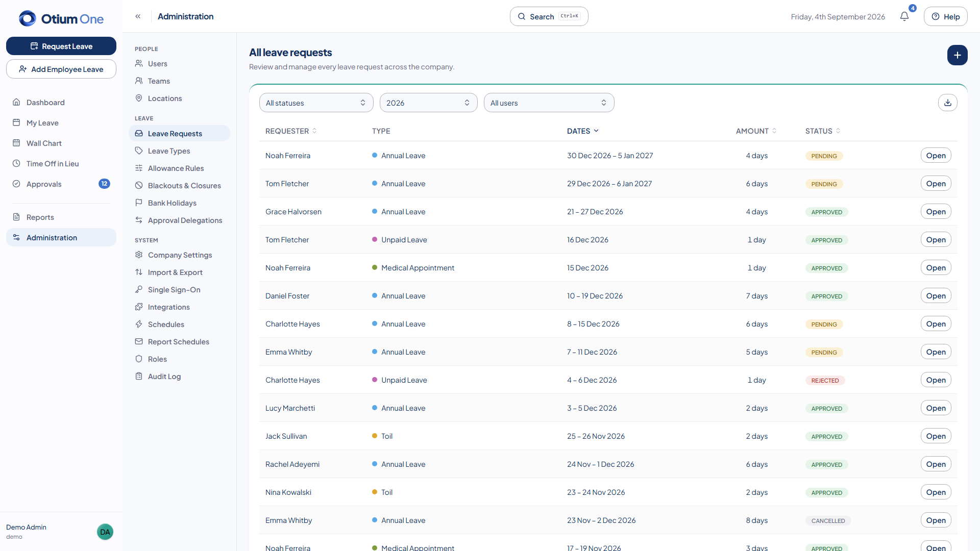Click the Time Off in Lieu clock icon
The height and width of the screenshot is (551, 980).
click(16, 163)
